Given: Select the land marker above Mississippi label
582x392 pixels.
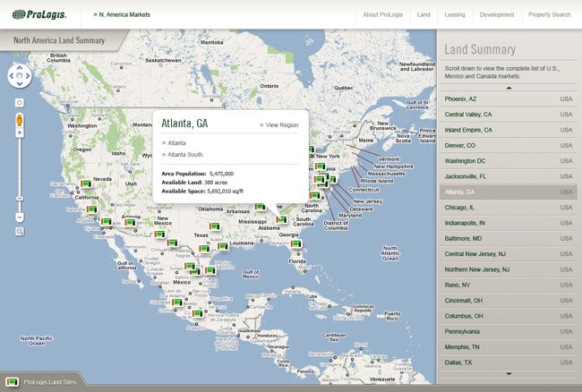Looking at the screenshot, I should [260, 207].
